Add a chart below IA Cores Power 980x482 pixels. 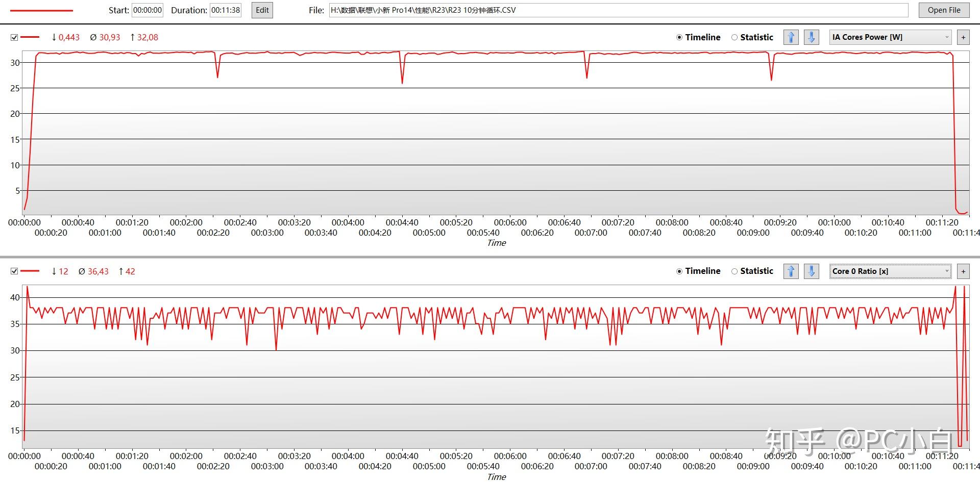[x=963, y=37]
